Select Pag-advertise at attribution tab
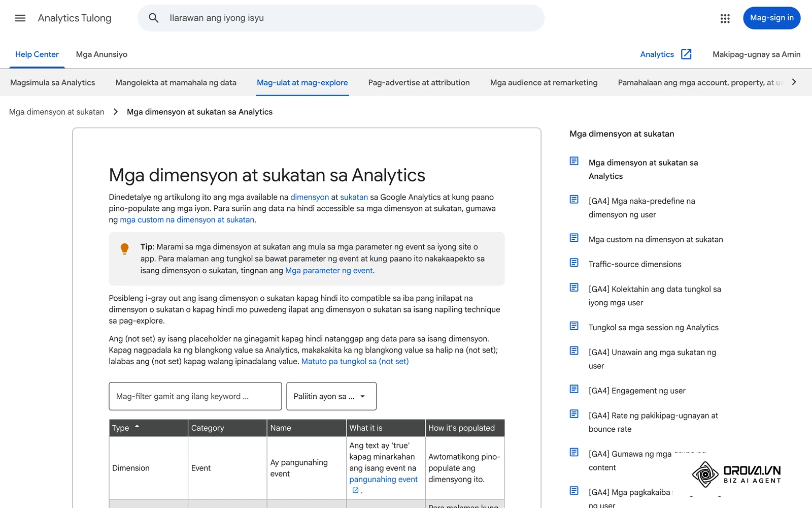812x508 pixels. (419, 82)
